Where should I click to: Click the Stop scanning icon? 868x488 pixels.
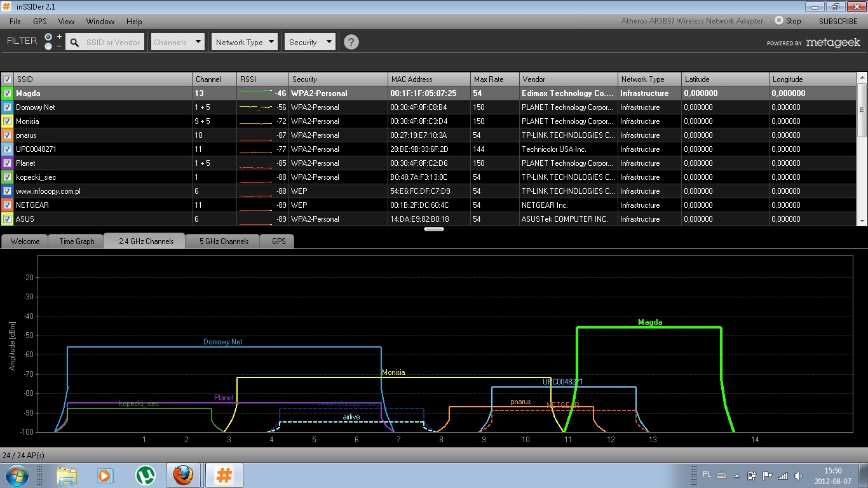pos(779,21)
